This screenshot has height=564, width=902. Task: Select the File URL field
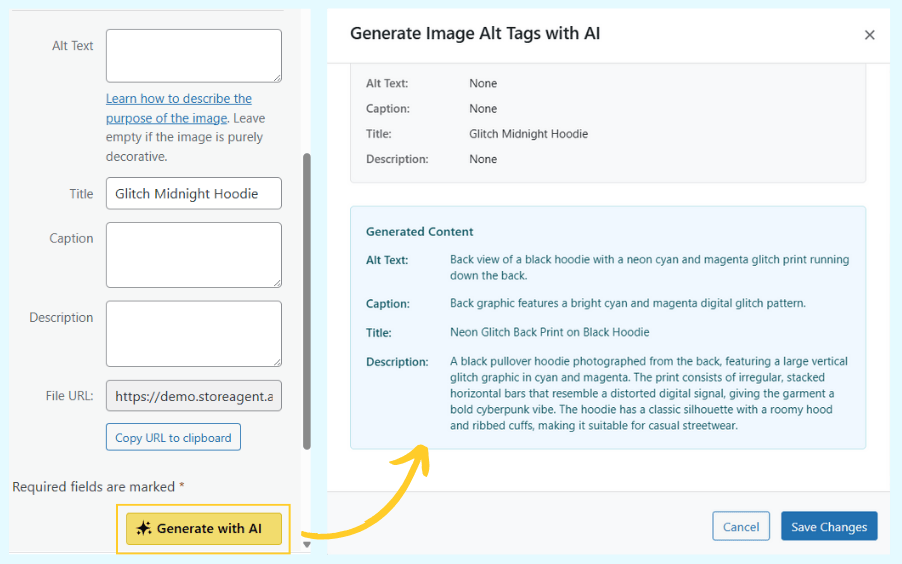193,396
